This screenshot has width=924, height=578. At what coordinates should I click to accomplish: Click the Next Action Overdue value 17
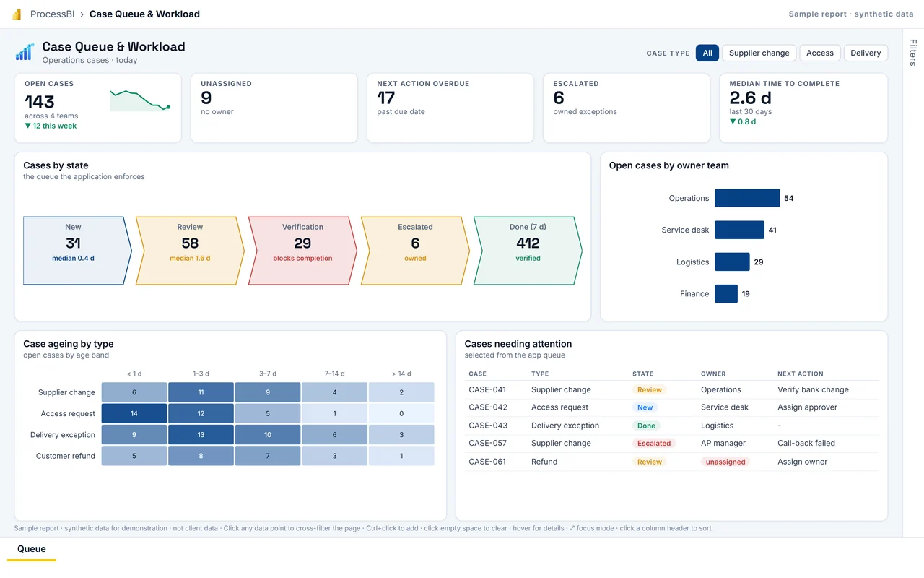[x=386, y=98]
